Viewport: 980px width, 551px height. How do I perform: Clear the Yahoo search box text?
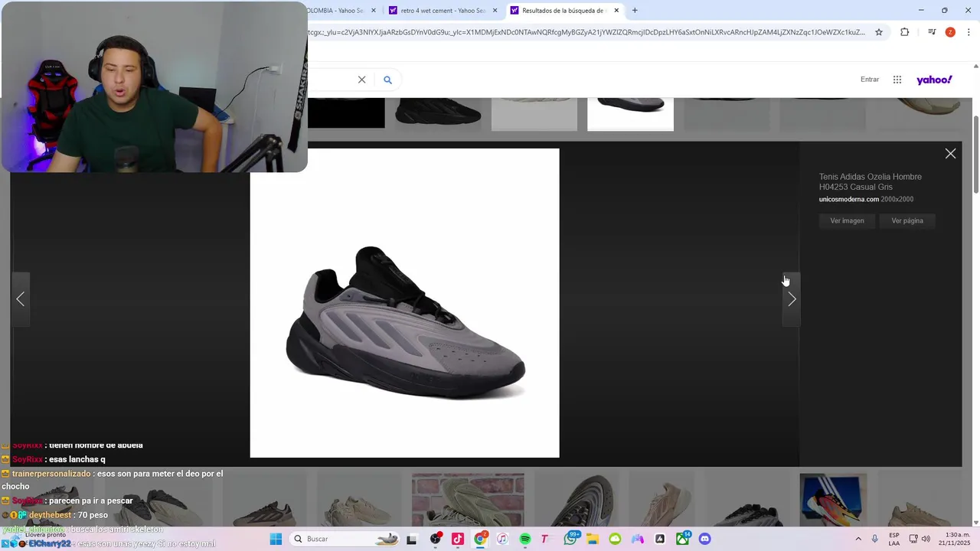coord(361,80)
